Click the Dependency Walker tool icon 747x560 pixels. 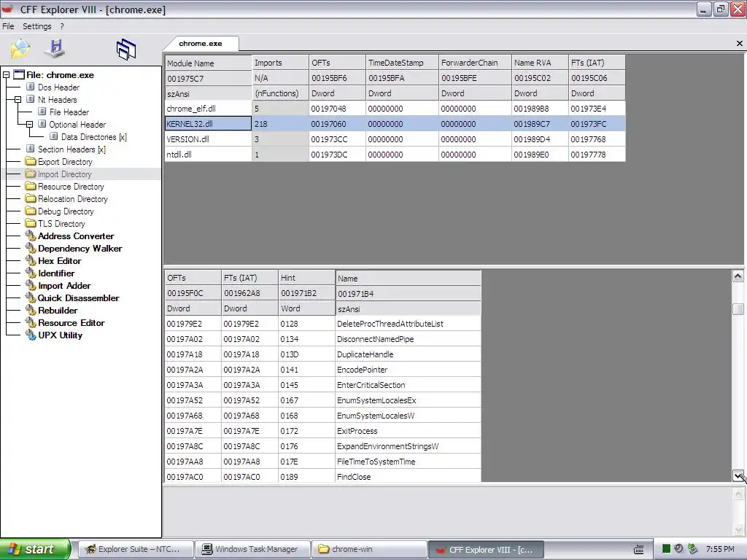pos(31,248)
